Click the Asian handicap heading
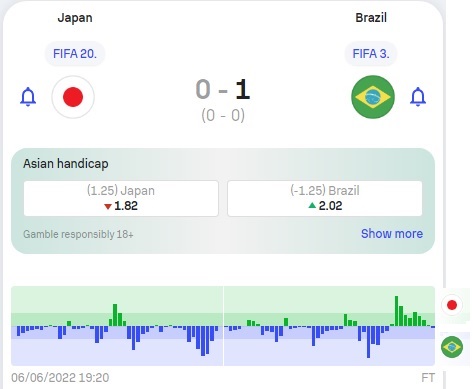Viewport: 473px width, 389px height. pyautogui.click(x=66, y=164)
